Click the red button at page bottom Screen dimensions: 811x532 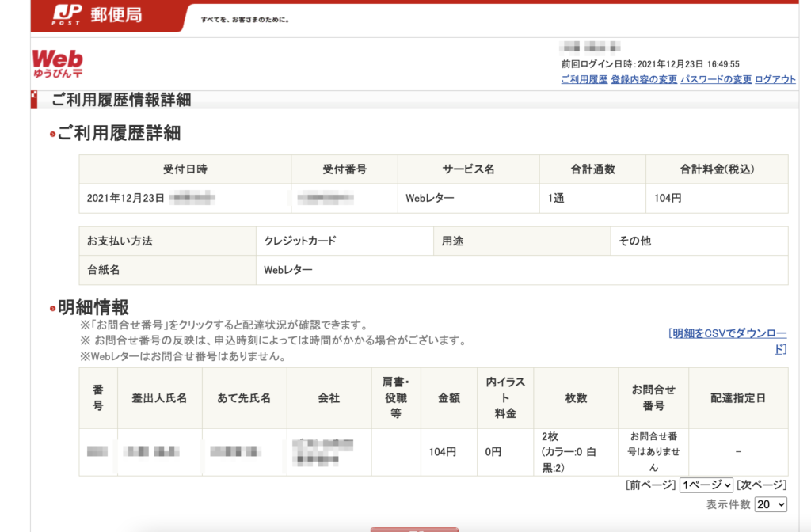[x=414, y=529]
